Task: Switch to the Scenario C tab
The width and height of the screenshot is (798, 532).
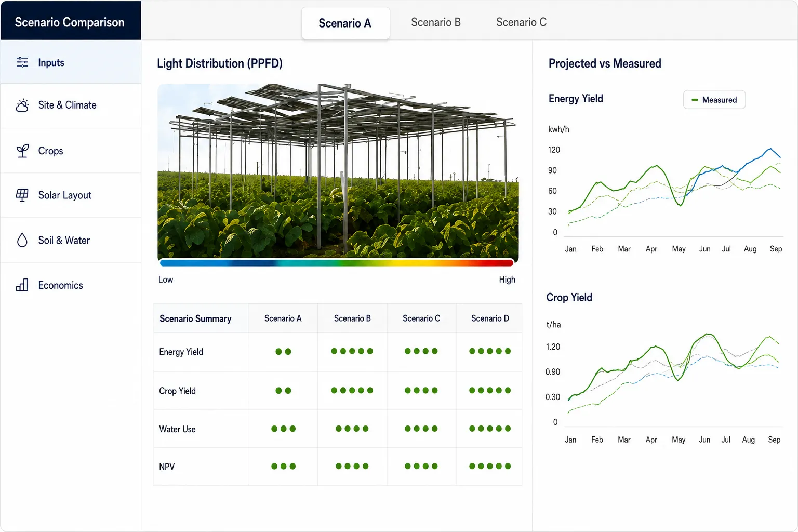Action: point(521,22)
